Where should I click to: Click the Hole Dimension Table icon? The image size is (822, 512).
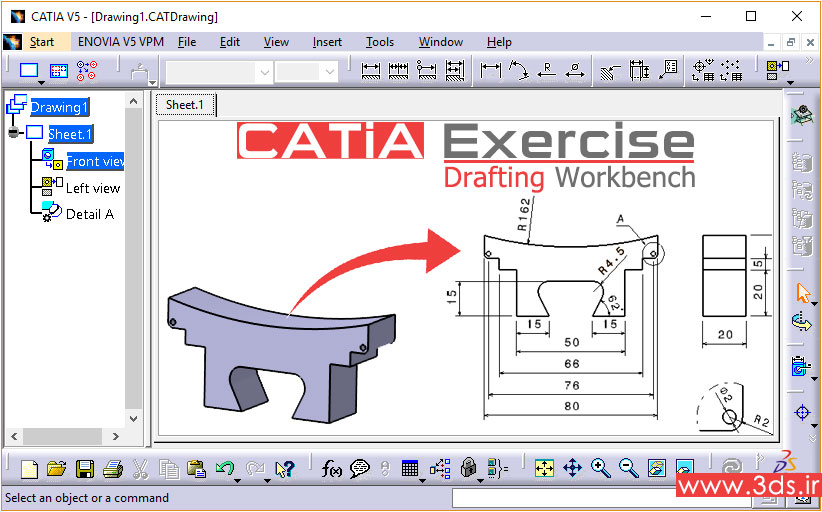tap(703, 71)
